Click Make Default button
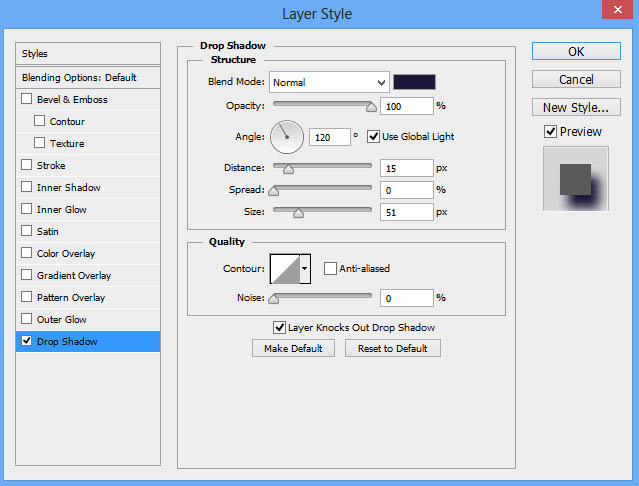The height and width of the screenshot is (486, 639). coord(293,348)
